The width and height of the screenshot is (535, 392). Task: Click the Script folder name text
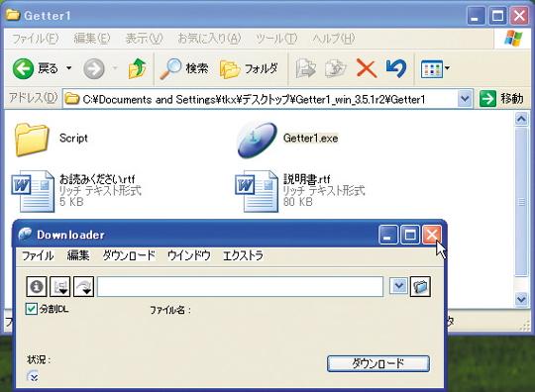(73, 138)
